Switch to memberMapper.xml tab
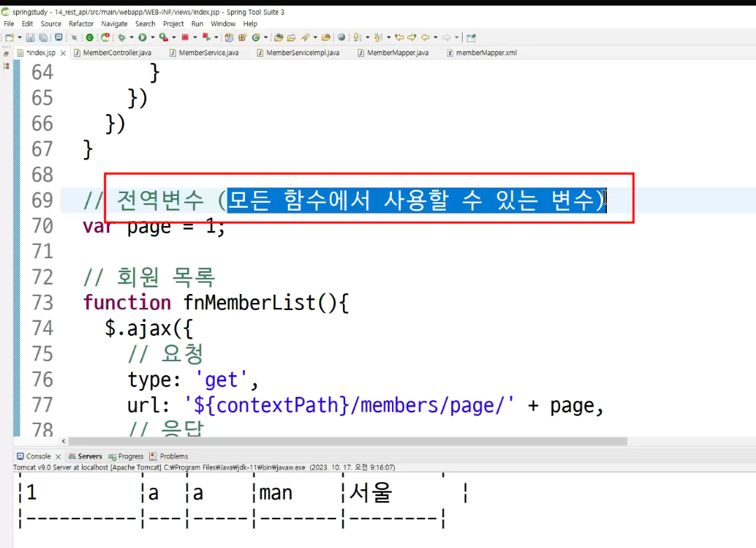The image size is (756, 548). 482,52
